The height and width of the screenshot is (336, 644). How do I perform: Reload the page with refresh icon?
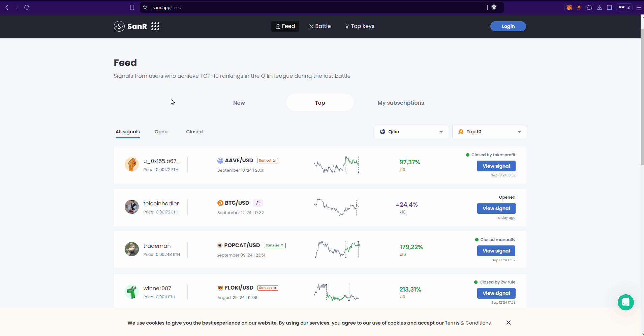pos(27,7)
